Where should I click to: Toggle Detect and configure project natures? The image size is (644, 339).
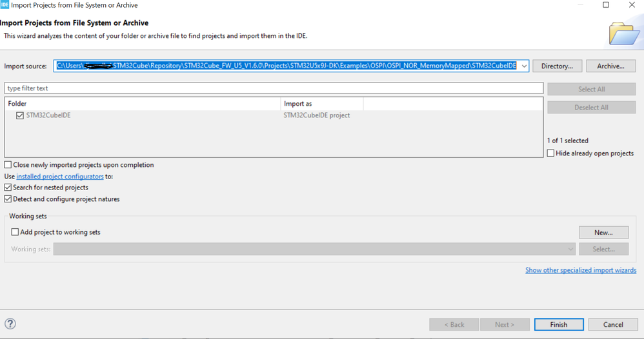pos(8,199)
